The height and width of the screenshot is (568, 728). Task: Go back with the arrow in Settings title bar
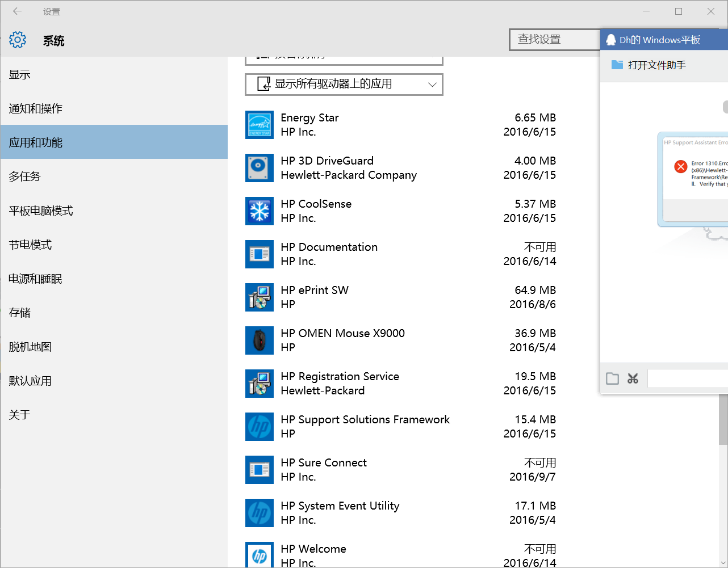[18, 11]
